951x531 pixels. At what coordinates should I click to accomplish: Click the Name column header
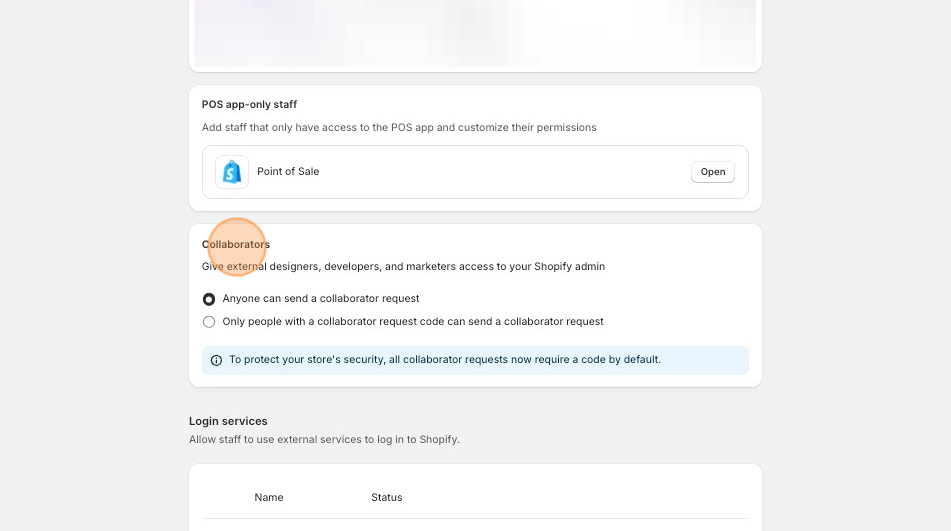click(x=269, y=497)
